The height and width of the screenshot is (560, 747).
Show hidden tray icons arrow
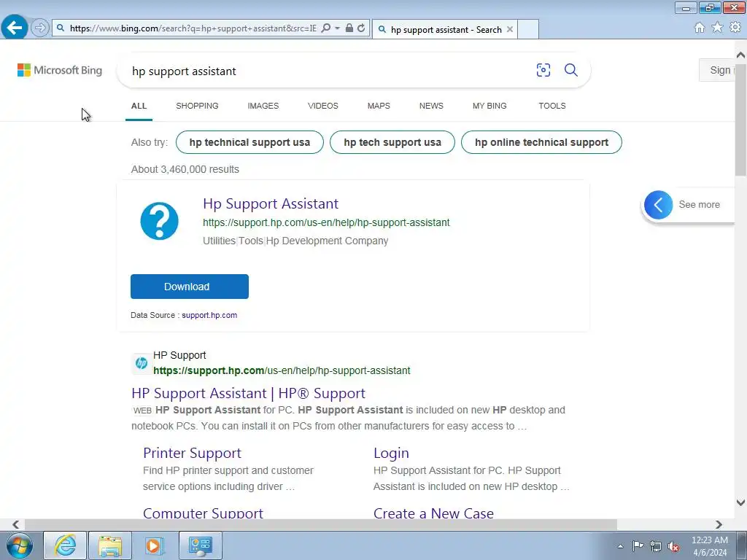click(x=620, y=546)
